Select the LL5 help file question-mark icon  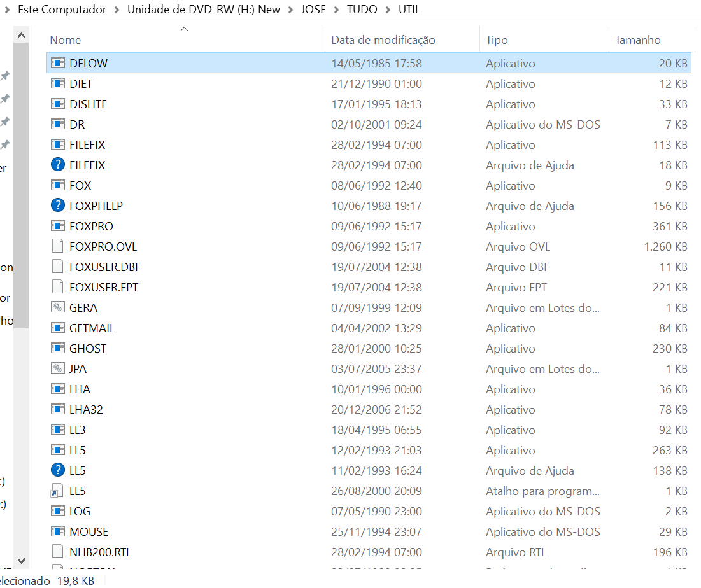tap(58, 470)
